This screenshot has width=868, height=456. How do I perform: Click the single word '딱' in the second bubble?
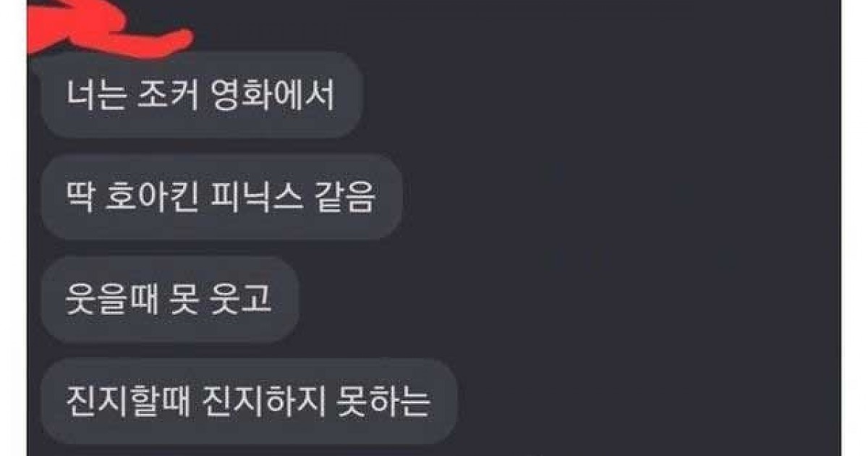(81, 198)
